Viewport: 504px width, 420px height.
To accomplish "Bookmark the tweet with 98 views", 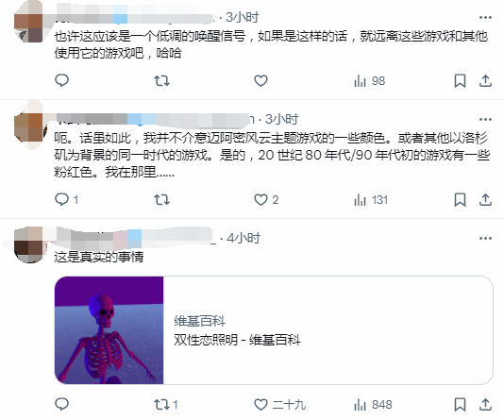I will [x=460, y=80].
